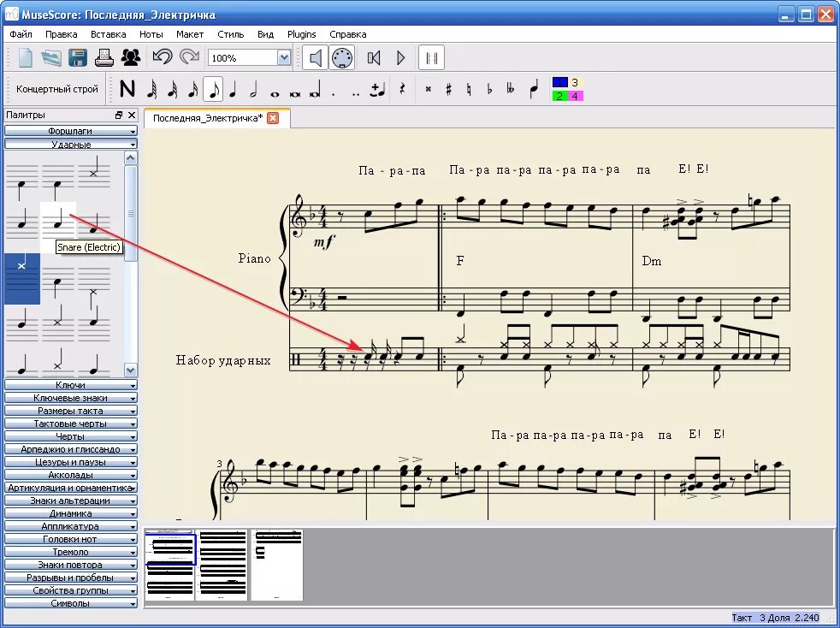
Task: Expand the Арпеджио и глиссандо palette
Action: click(x=71, y=449)
